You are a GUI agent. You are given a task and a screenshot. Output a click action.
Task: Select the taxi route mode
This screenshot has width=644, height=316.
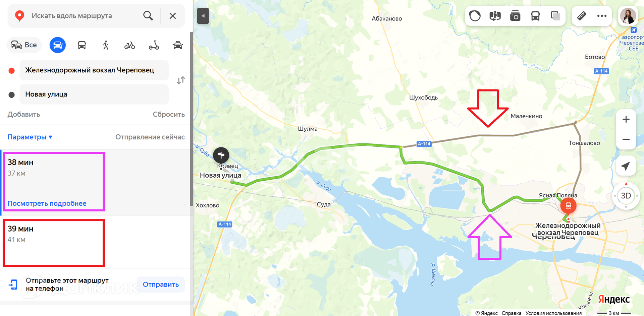[178, 45]
